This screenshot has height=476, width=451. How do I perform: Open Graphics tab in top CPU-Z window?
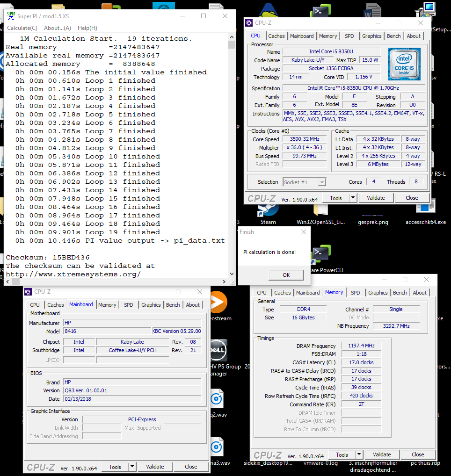pos(372,36)
